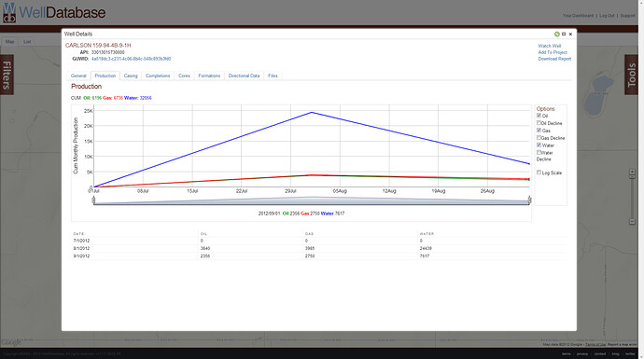Image resolution: width=644 pixels, height=359 pixels.
Task: Click the map zoom-in plus button
Action: 632,173
